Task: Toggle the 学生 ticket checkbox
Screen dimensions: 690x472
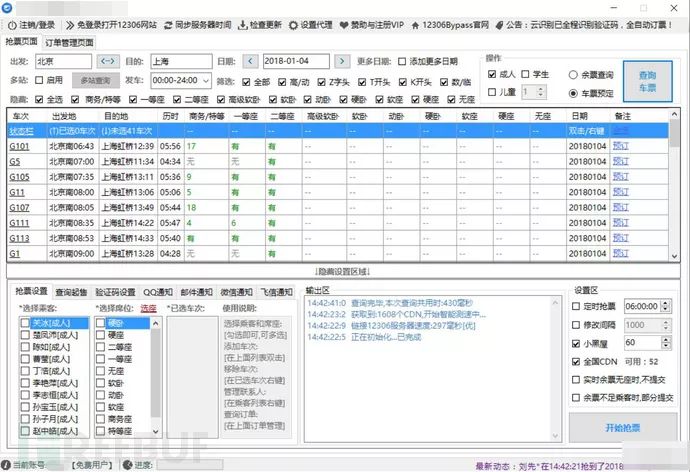Action: pyautogui.click(x=525, y=74)
